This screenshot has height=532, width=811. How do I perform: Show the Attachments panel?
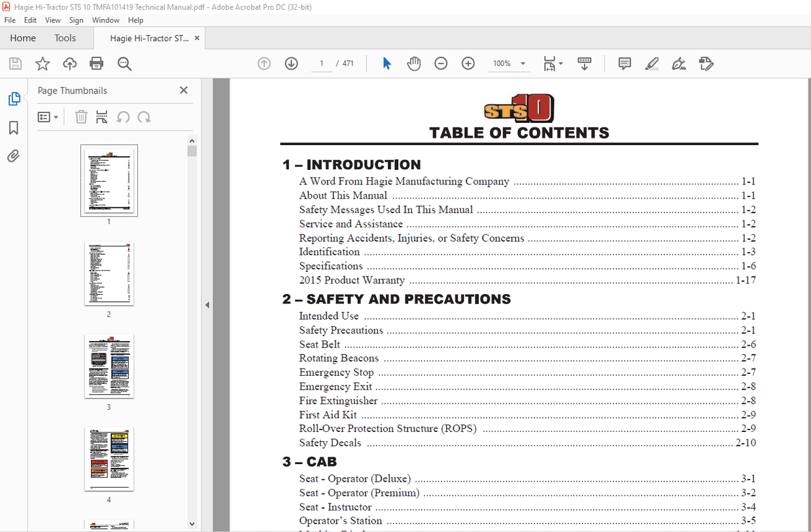14,156
